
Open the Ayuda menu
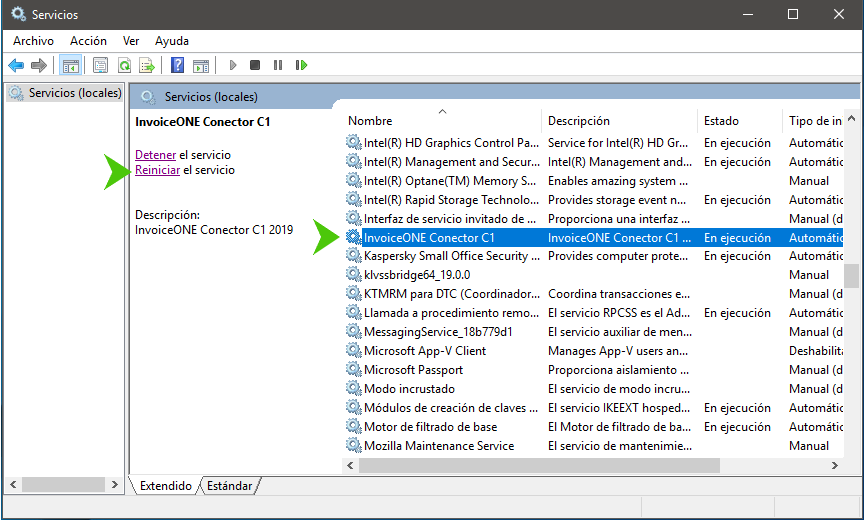click(x=172, y=41)
